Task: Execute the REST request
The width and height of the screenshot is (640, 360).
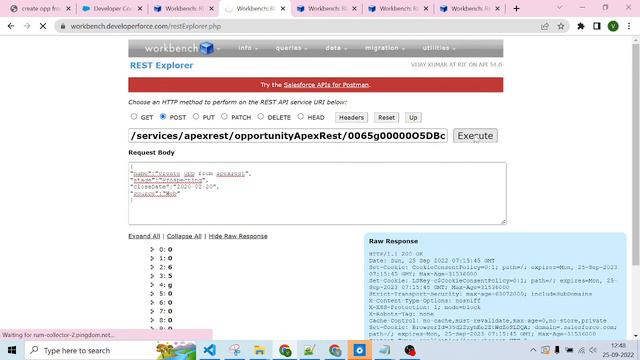Action: click(475, 136)
